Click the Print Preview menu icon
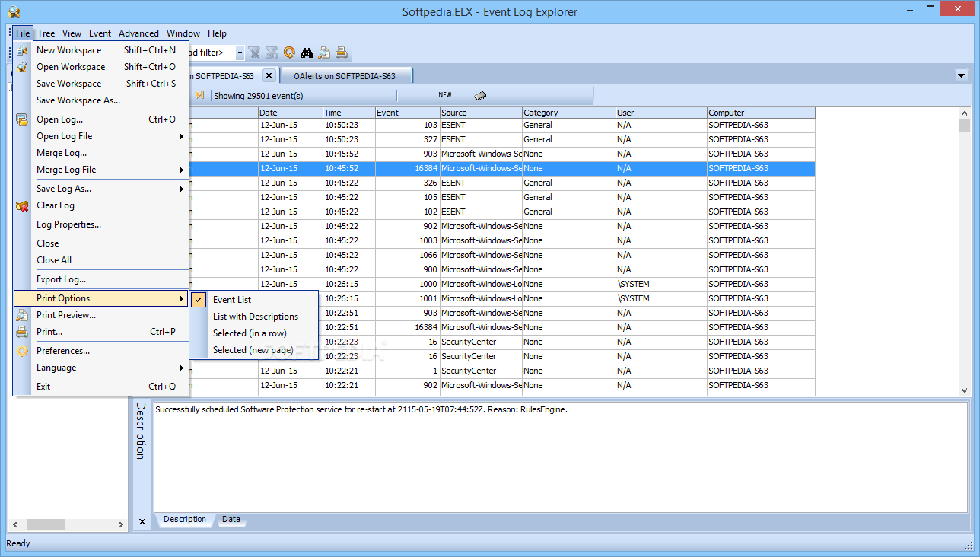Screen dimensions: 980x557 [23, 315]
